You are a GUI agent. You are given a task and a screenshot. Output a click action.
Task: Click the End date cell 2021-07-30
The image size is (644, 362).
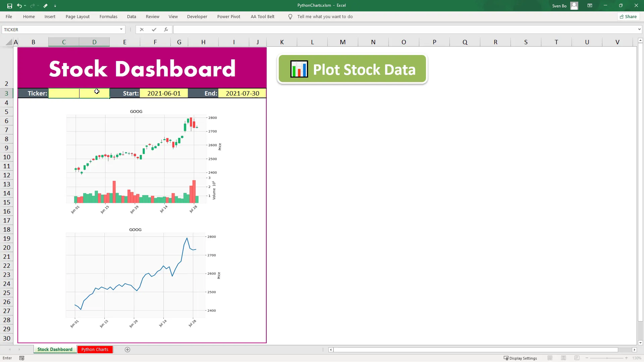point(242,93)
